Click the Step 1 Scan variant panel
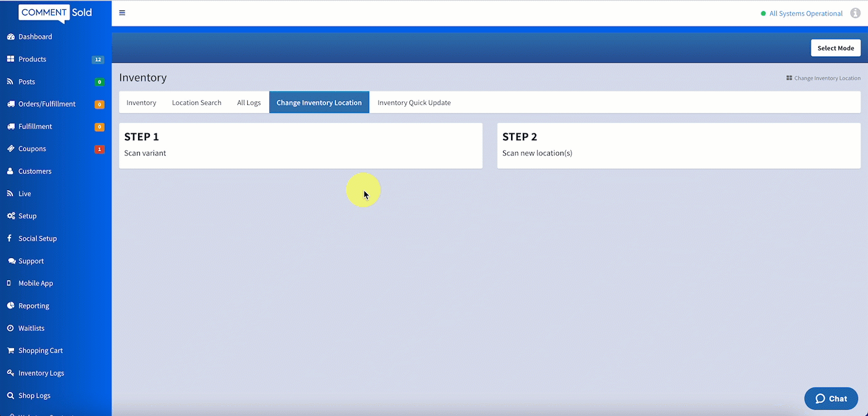868x416 pixels. [x=300, y=146]
